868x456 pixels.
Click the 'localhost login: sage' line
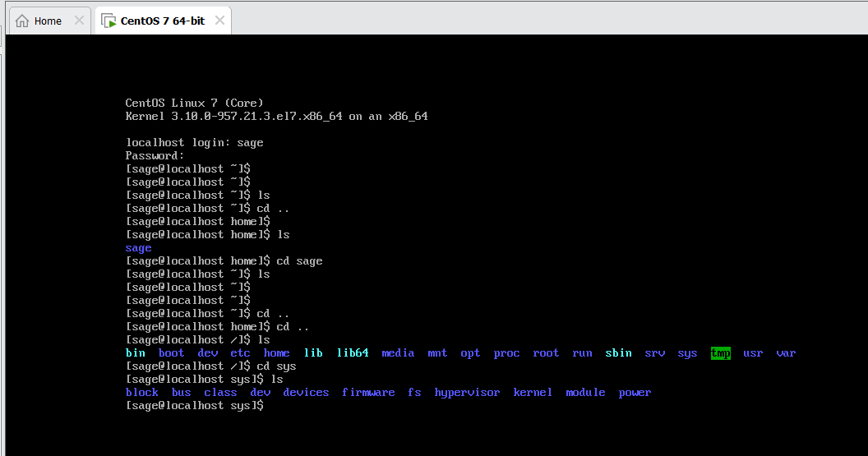194,143
